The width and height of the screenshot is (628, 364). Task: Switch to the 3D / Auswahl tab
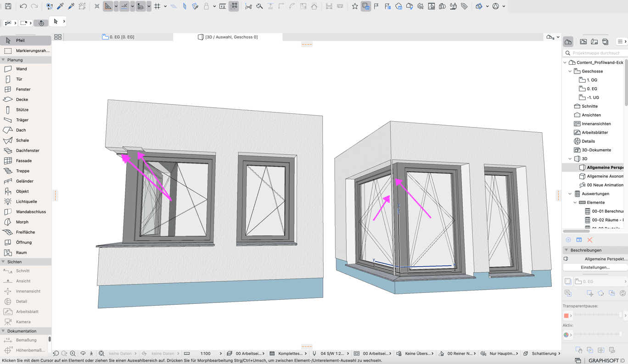pos(228,37)
